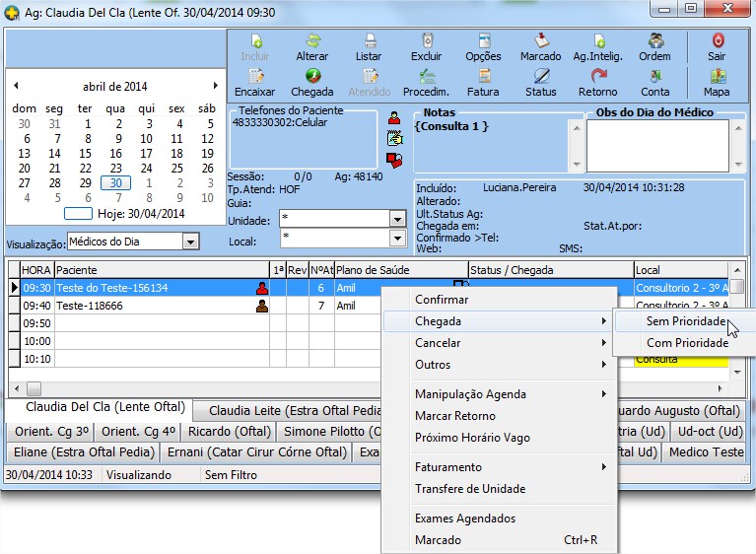The width and height of the screenshot is (756, 554).
Task: Click the Listar printer icon
Action: click(x=369, y=42)
